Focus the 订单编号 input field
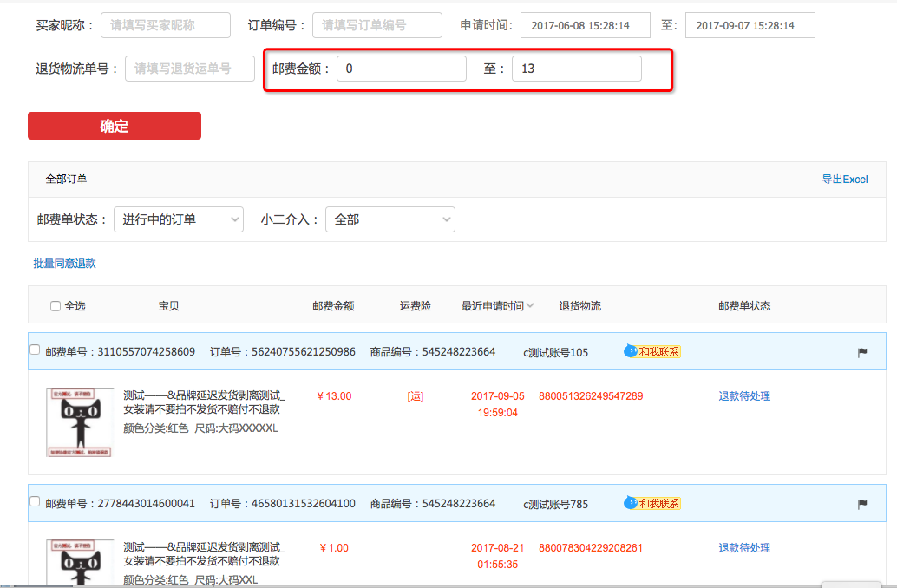 (x=376, y=26)
